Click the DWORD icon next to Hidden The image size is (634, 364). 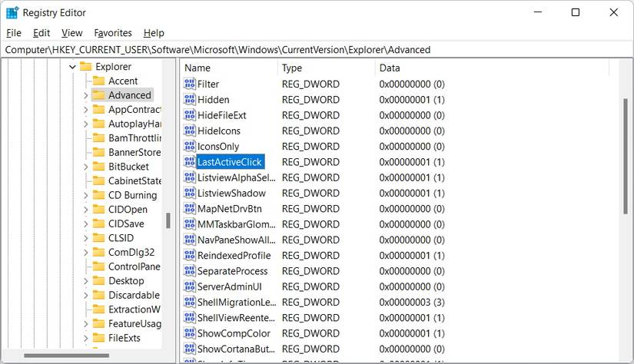(x=190, y=100)
